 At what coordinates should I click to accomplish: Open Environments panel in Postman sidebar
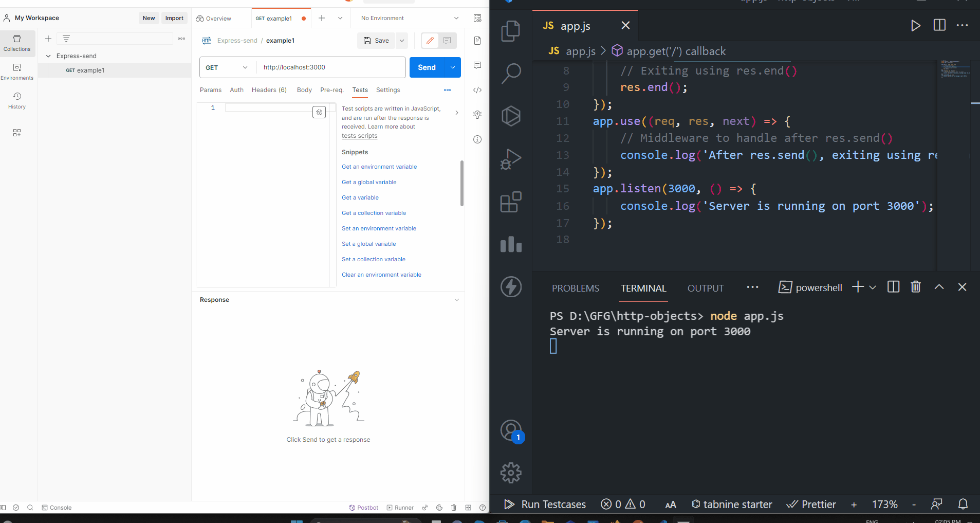point(17,71)
